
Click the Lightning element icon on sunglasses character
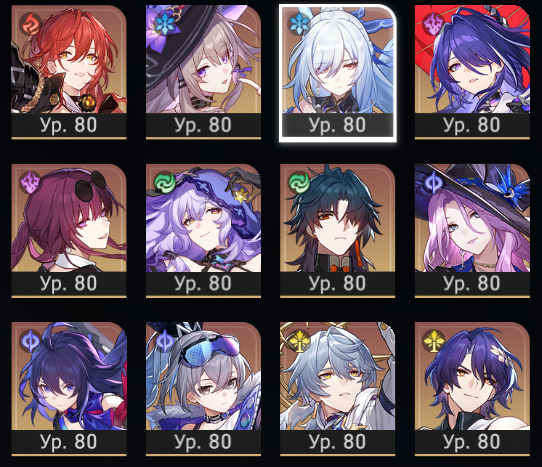click(30, 182)
